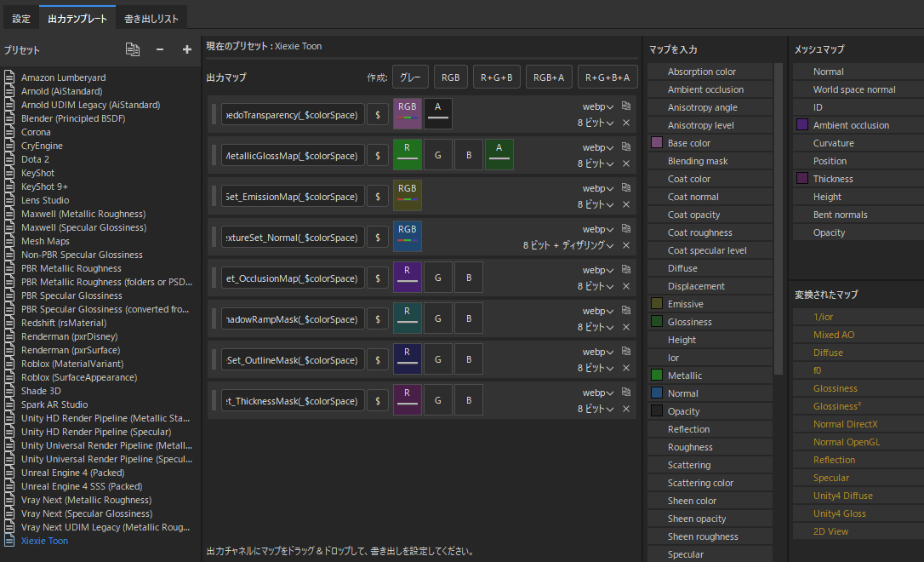Viewport: 924px width, 562px height.
Task: Click Mixed AO in converted maps
Action: click(834, 335)
